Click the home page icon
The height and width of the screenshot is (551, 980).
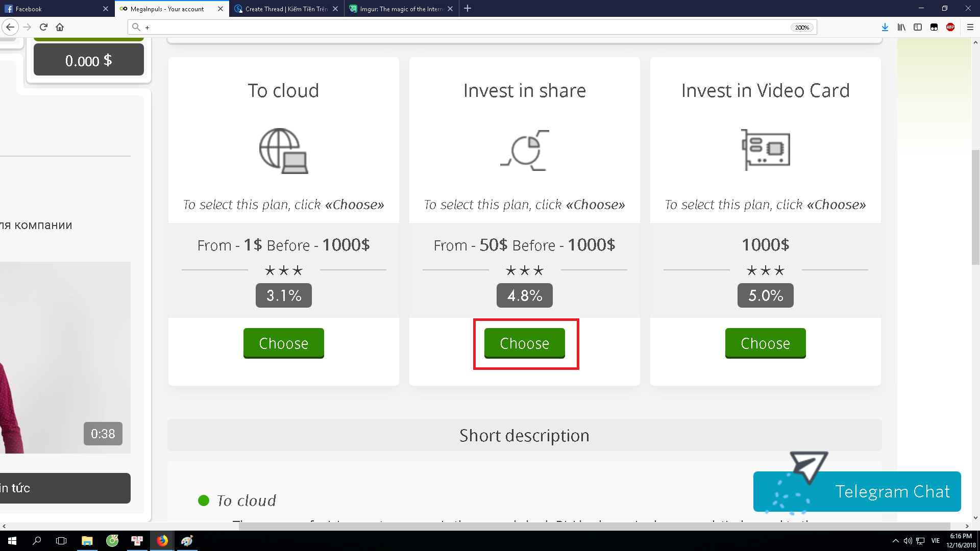point(60,27)
